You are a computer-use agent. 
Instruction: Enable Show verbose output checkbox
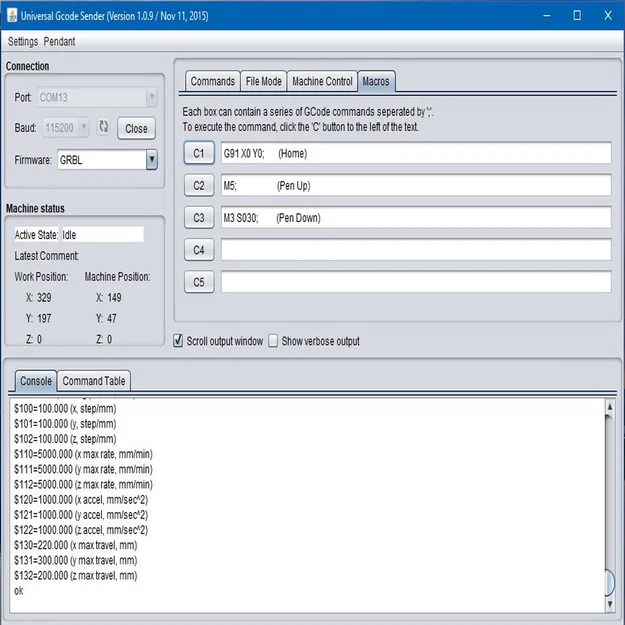point(273,341)
